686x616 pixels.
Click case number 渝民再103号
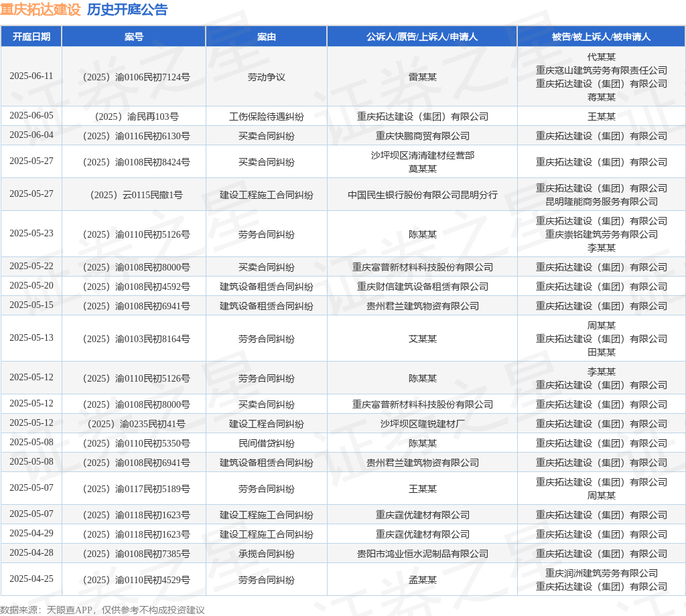137,117
